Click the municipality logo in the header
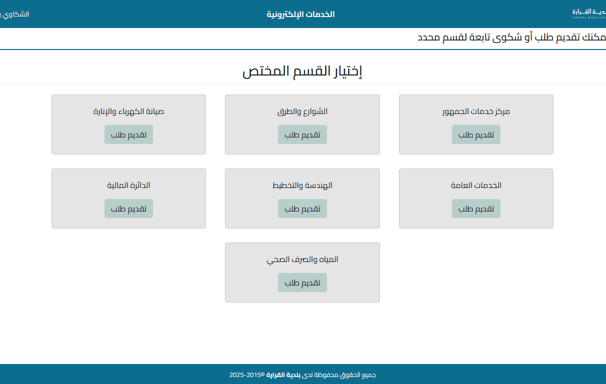Screen dimensions: 606x384 pyautogui.click(x=589, y=14)
